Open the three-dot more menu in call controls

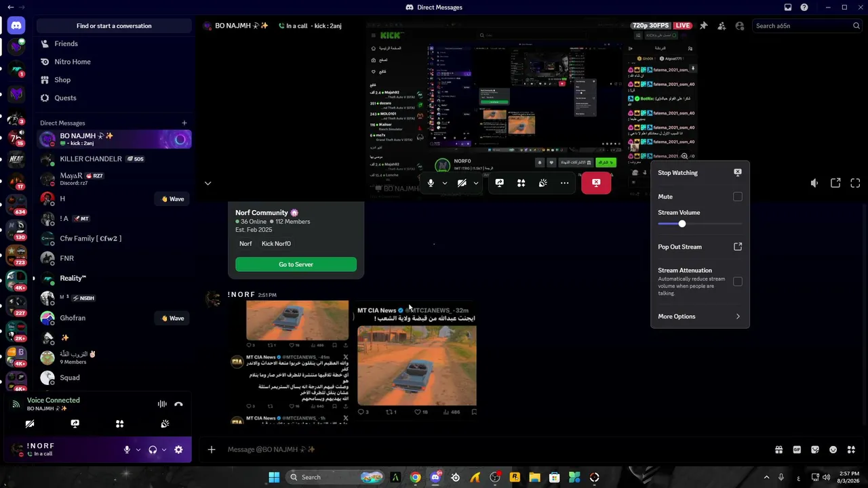coord(564,183)
